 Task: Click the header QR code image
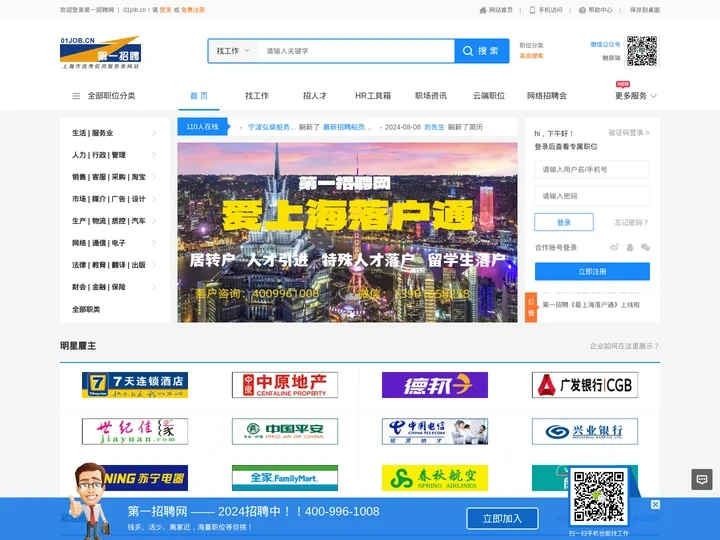pyautogui.click(x=642, y=51)
